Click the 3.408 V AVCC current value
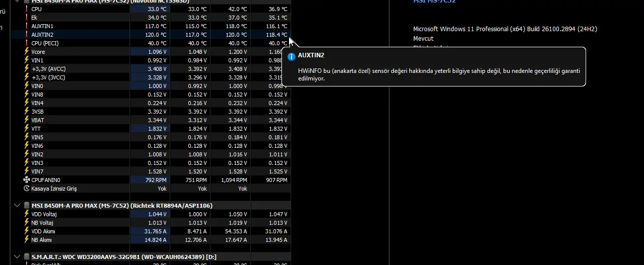The height and width of the screenshot is (265, 644). (x=157, y=69)
